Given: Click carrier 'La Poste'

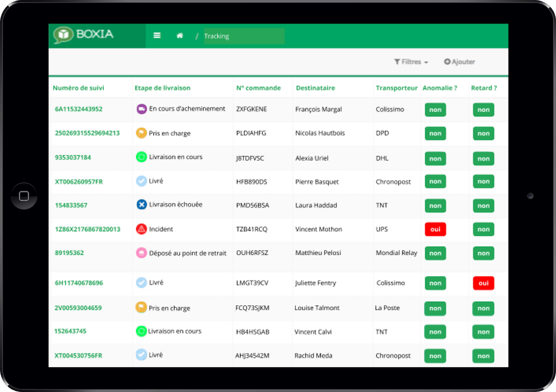Looking at the screenshot, I should (x=387, y=308).
